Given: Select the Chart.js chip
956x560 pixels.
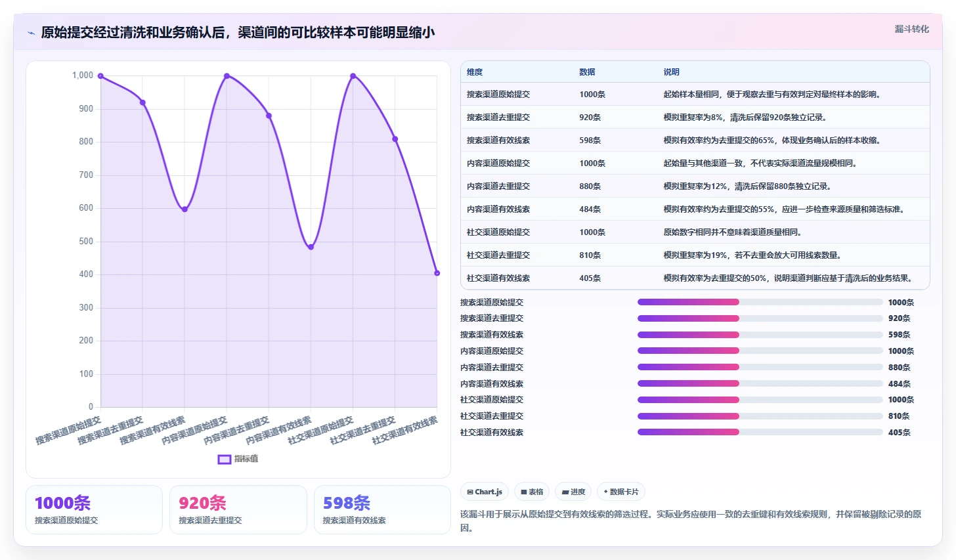Looking at the screenshot, I should (485, 492).
